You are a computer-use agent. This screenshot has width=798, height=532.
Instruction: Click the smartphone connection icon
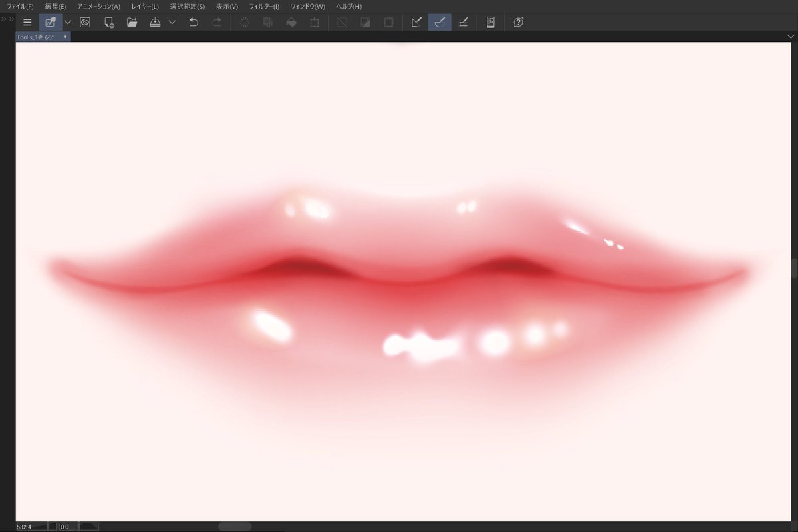point(490,22)
